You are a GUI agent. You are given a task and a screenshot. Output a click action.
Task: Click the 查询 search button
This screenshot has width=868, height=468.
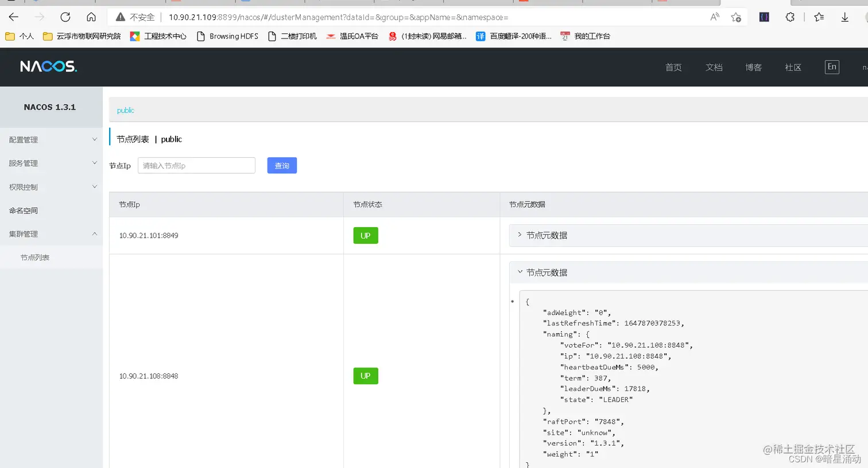tap(282, 165)
